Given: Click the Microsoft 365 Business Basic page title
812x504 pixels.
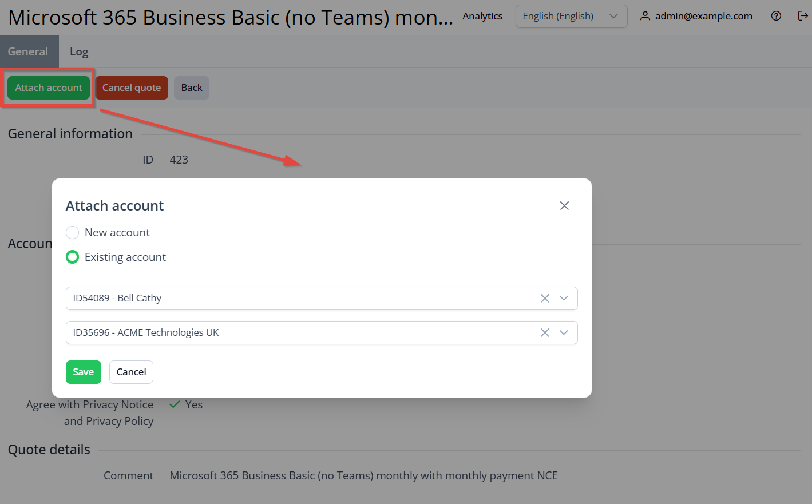Looking at the screenshot, I should [231, 17].
